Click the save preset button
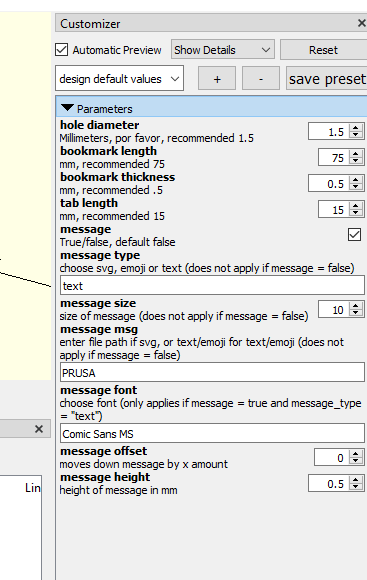This screenshot has width=367, height=580. click(x=327, y=78)
